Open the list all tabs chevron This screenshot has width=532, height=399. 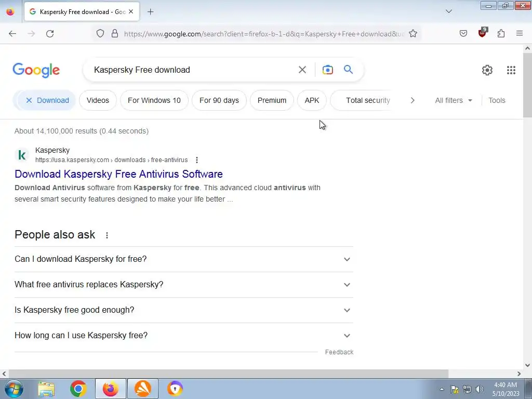point(449,11)
